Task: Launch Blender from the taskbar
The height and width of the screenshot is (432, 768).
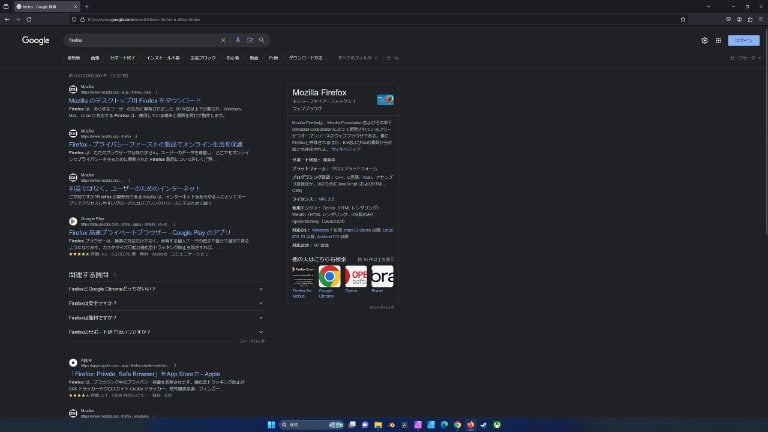Action: [x=391, y=425]
